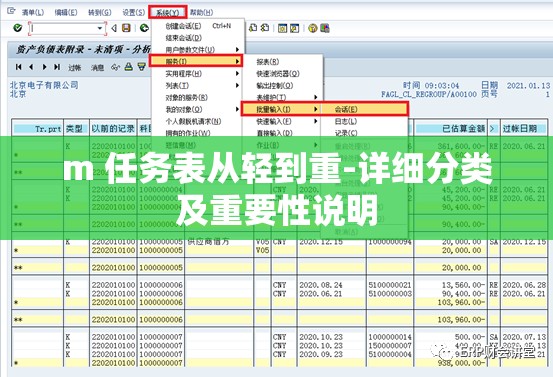Image resolution: width=553 pixels, height=377 pixels.
Task: Click the Tr.prt column header
Action: [x=38, y=129]
